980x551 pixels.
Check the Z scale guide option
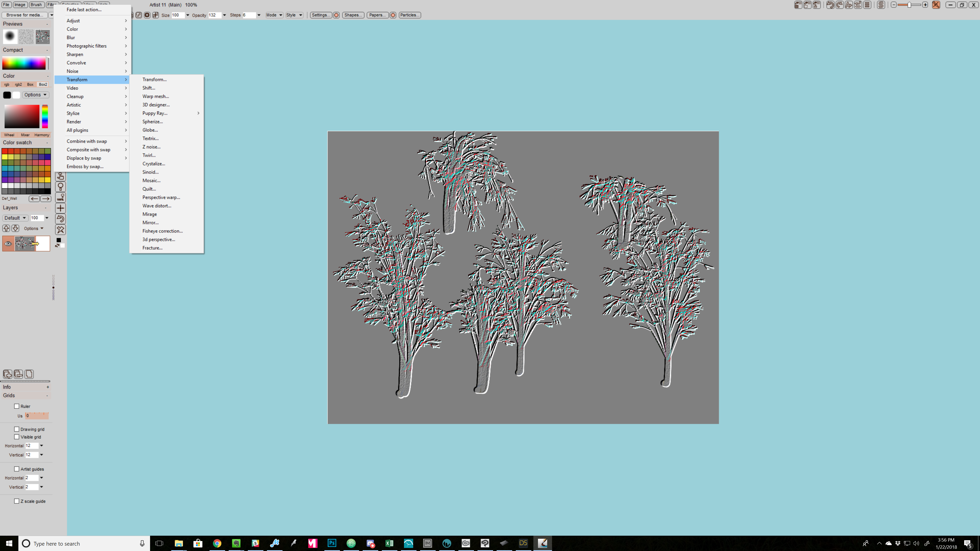pos(17,501)
